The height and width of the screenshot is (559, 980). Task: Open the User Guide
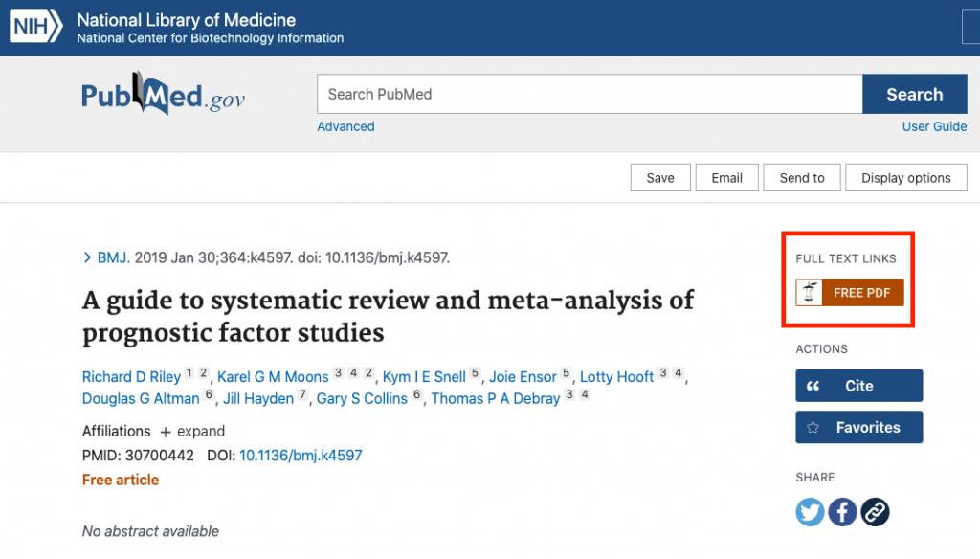(x=934, y=125)
